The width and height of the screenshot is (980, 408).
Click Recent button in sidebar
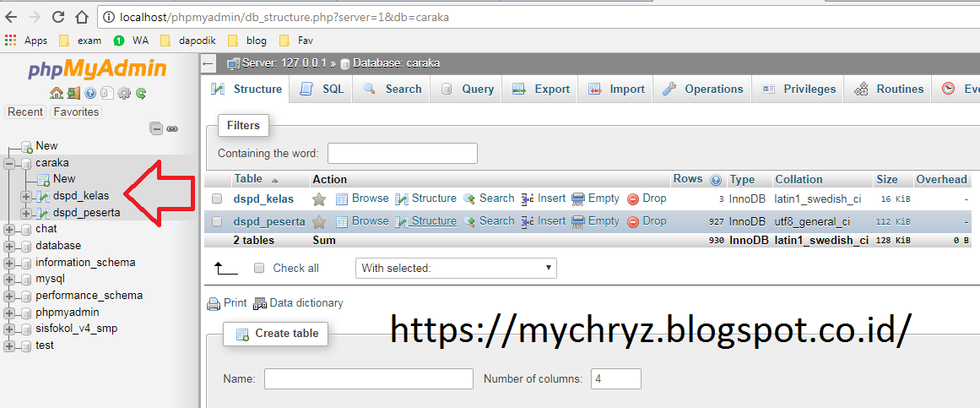[25, 112]
